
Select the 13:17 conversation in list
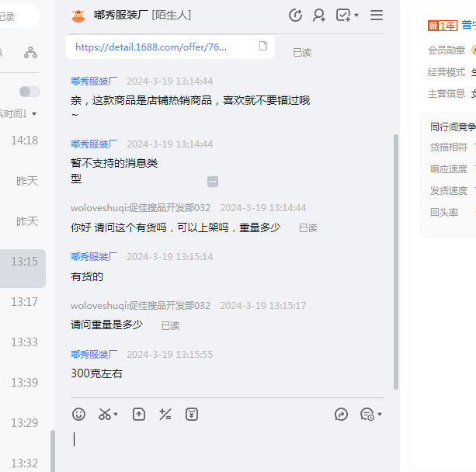tap(23, 302)
